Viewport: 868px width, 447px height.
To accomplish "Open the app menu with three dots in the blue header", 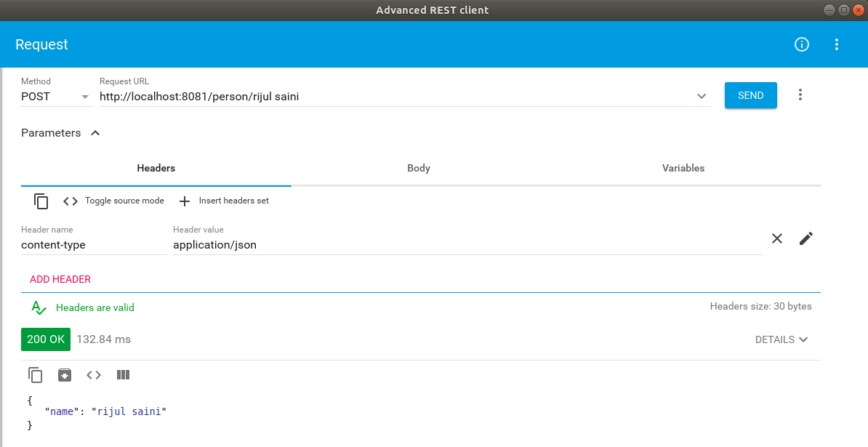I will pos(837,44).
